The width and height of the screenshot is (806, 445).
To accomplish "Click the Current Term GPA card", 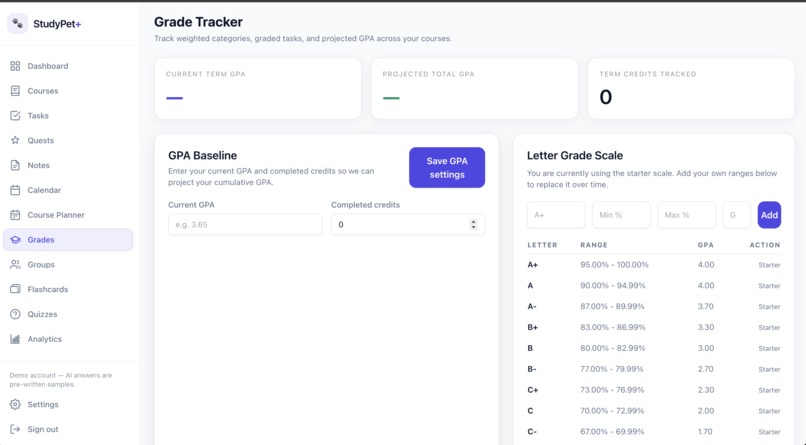I will (x=258, y=88).
